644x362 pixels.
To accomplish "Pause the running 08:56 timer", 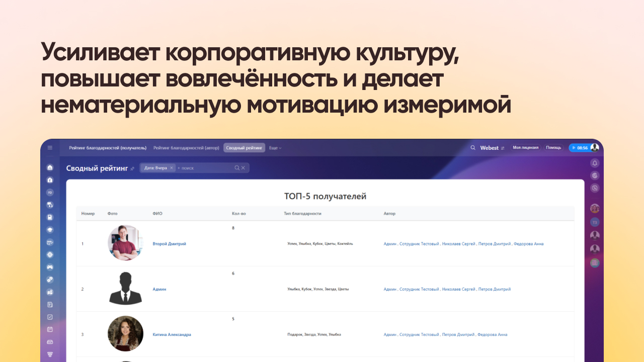I will (574, 147).
